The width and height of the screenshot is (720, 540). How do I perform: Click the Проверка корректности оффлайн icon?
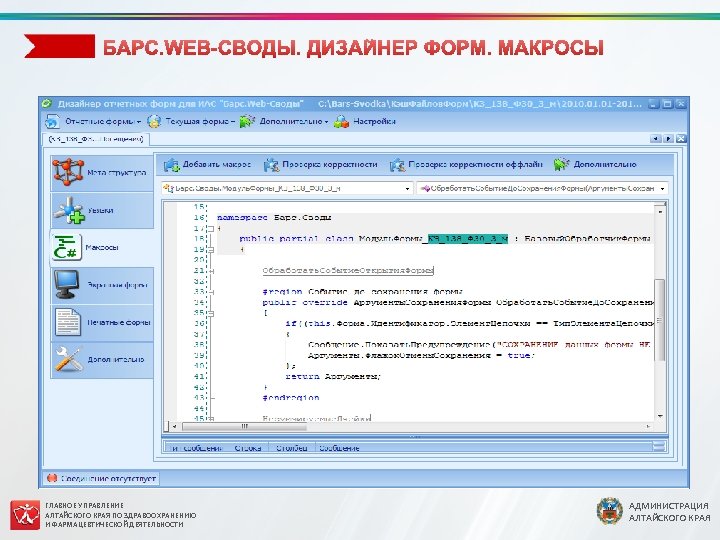(x=397, y=164)
